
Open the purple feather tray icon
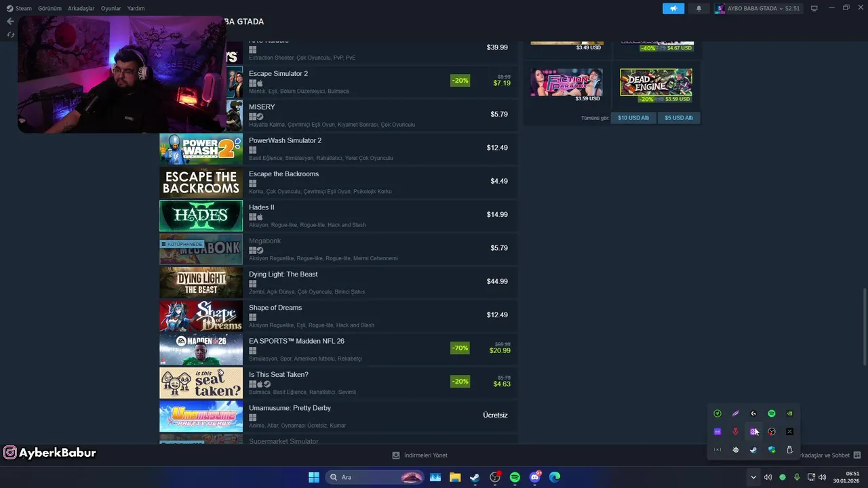click(x=736, y=413)
